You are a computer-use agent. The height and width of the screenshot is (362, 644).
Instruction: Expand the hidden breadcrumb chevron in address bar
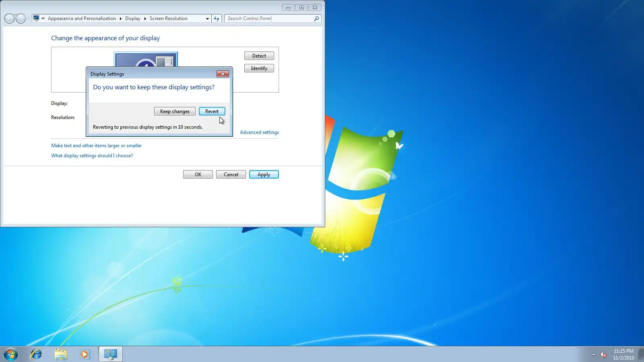(43, 19)
